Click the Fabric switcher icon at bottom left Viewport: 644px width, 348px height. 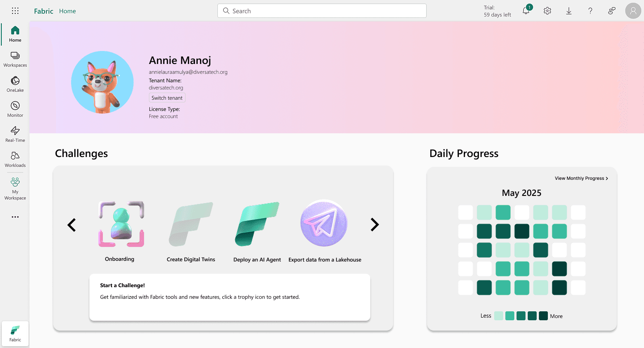click(15, 334)
